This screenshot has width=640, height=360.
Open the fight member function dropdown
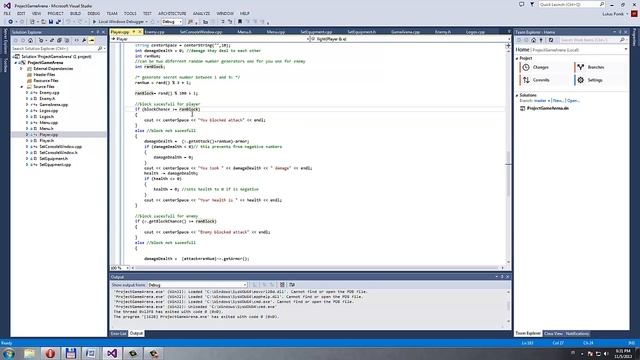click(410, 39)
